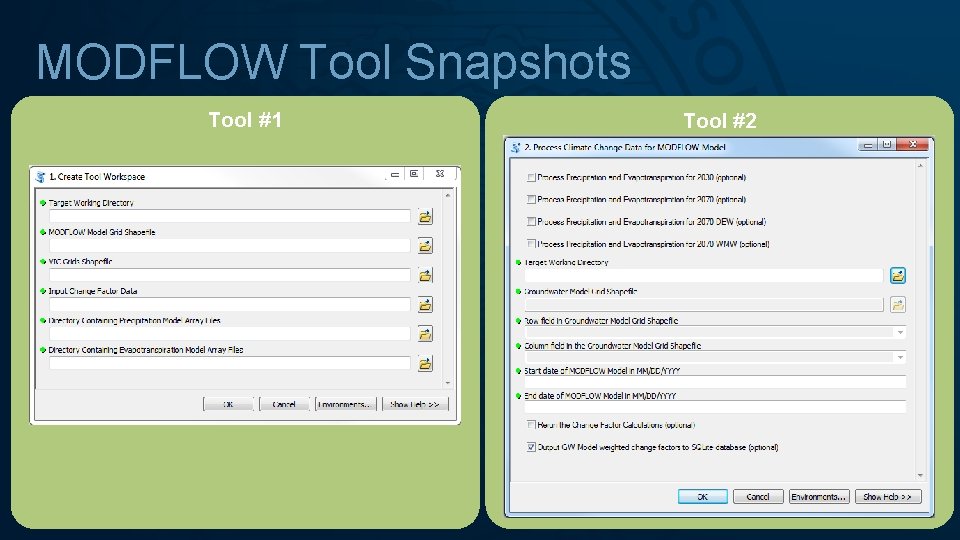This screenshot has width=960, height=540.
Task: Browse folder for Target Working Directory in Tool #1
Action: (x=425, y=216)
